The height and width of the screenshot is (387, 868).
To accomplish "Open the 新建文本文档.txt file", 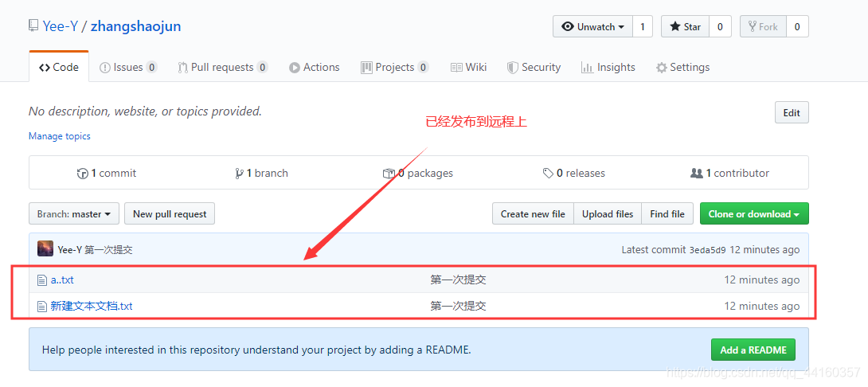I will pos(92,306).
